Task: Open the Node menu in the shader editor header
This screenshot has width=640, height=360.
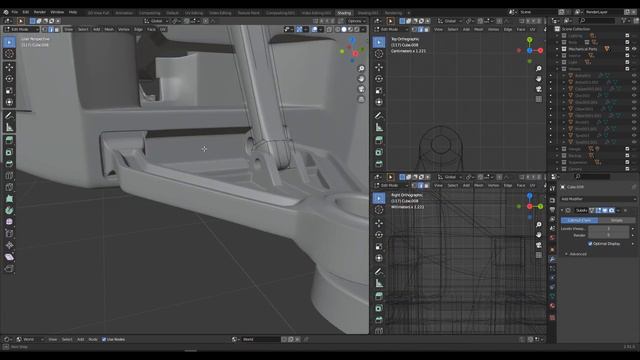Action: (x=93, y=340)
